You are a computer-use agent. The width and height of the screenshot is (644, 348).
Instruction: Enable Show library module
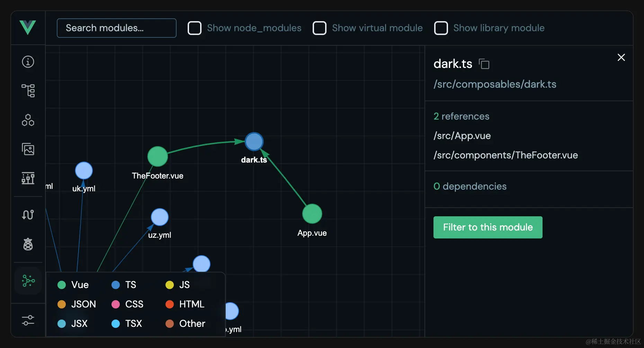click(x=441, y=28)
